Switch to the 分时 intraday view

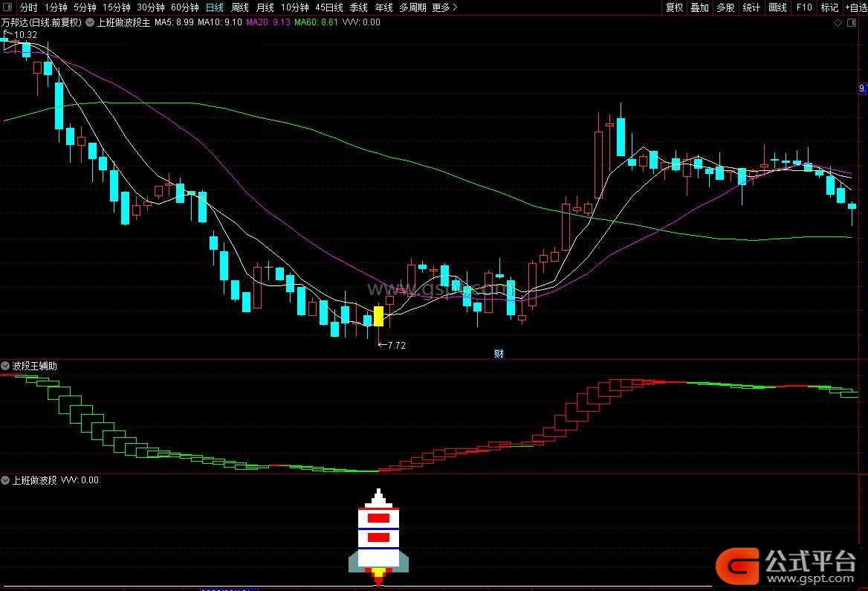click(28, 7)
